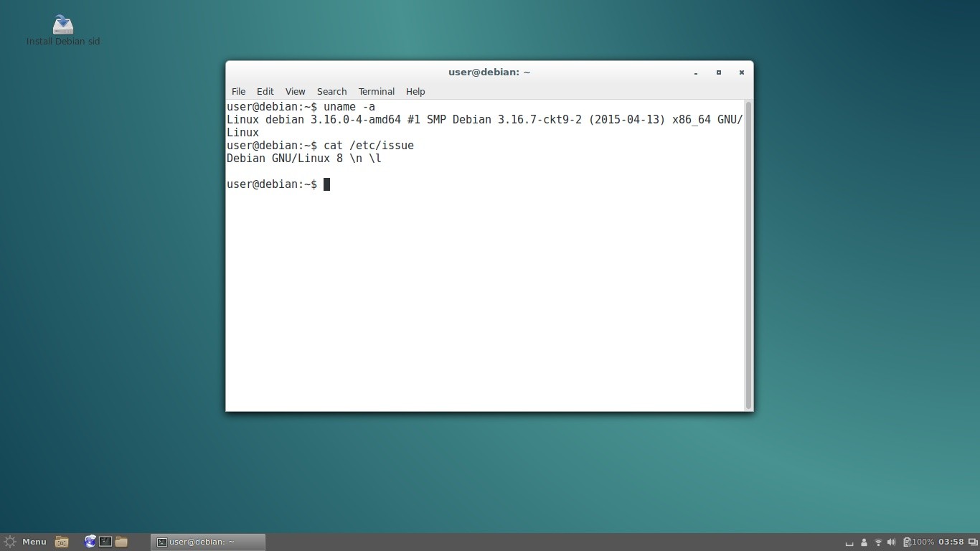Open the File menu in terminal

tap(238, 91)
